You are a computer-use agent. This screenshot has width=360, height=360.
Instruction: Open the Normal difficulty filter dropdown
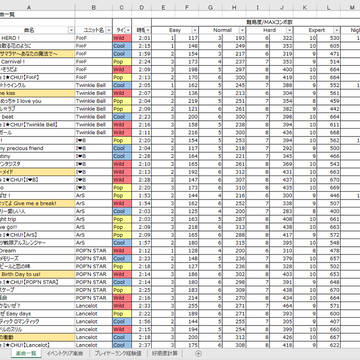coord(242,30)
